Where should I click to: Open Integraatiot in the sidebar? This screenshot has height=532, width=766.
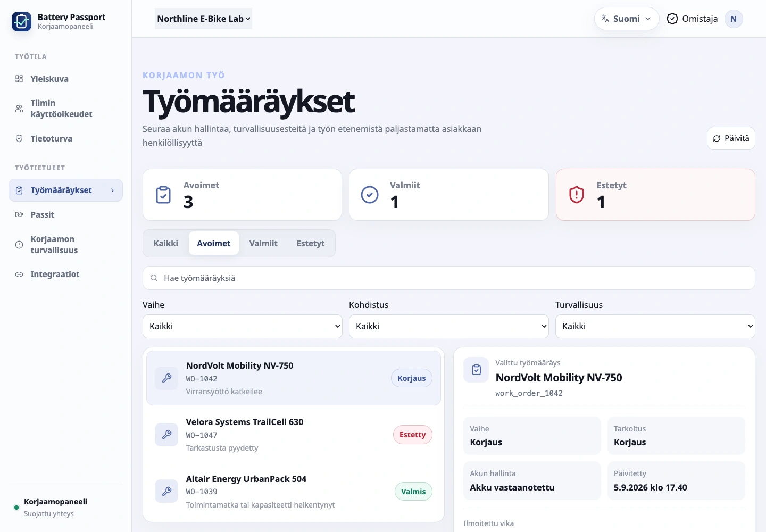(65, 275)
